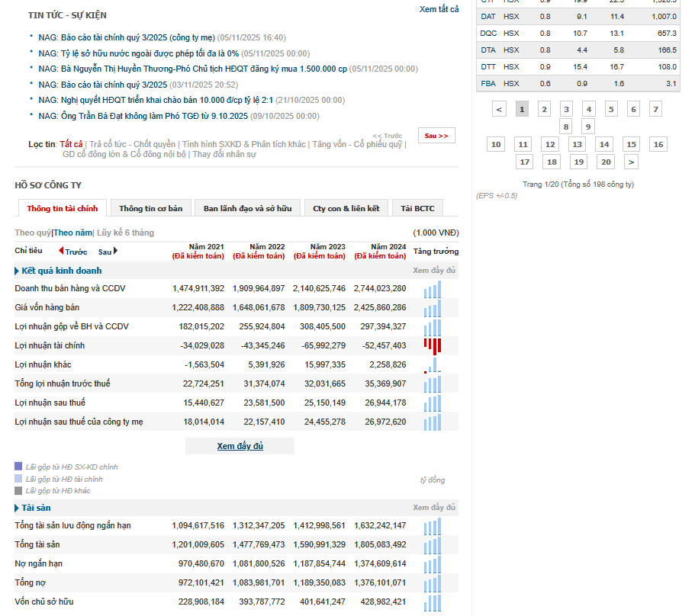Open news about Bà Nguyễn Thị Huyền Thương
The height and width of the screenshot is (616, 695).
click(192, 69)
